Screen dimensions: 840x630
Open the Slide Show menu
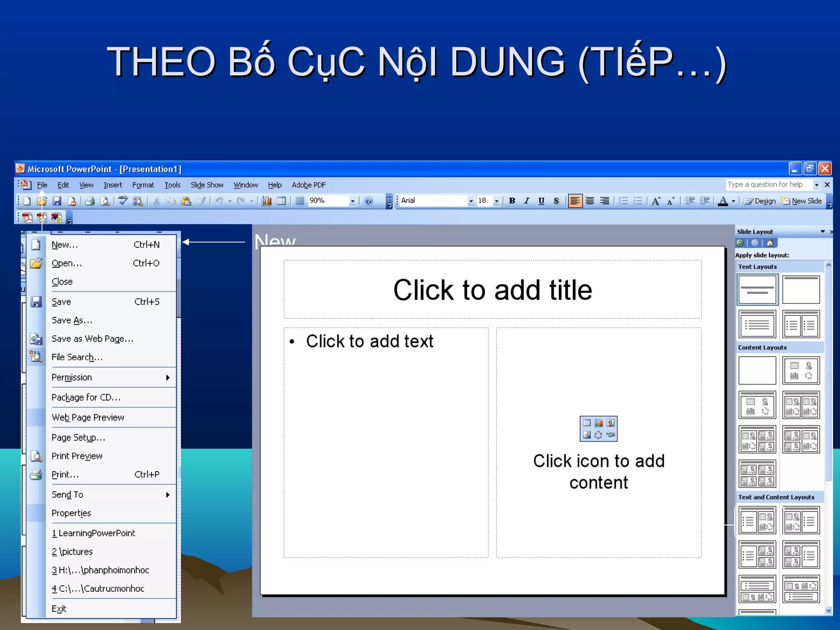pyautogui.click(x=207, y=185)
